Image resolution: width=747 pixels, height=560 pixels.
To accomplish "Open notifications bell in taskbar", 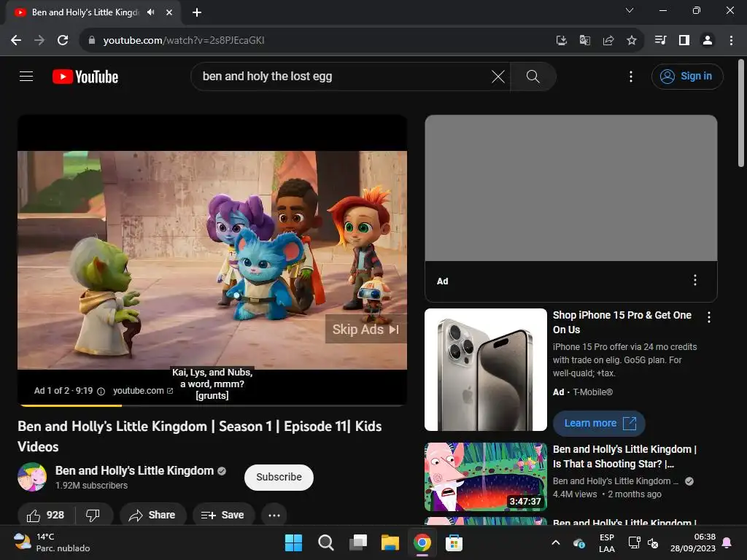I will 727,542.
